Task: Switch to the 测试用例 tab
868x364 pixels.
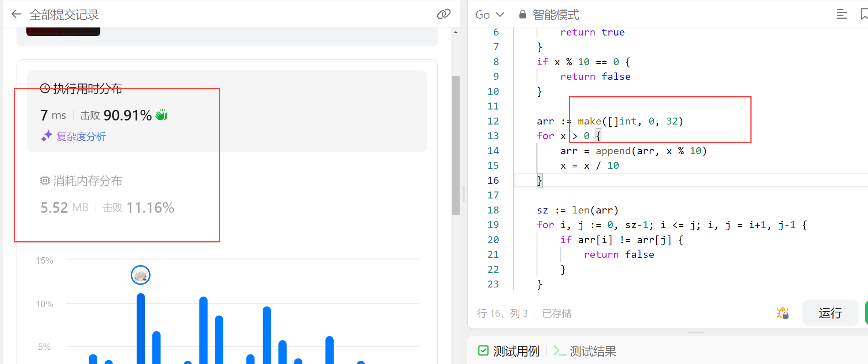Action: [x=509, y=351]
